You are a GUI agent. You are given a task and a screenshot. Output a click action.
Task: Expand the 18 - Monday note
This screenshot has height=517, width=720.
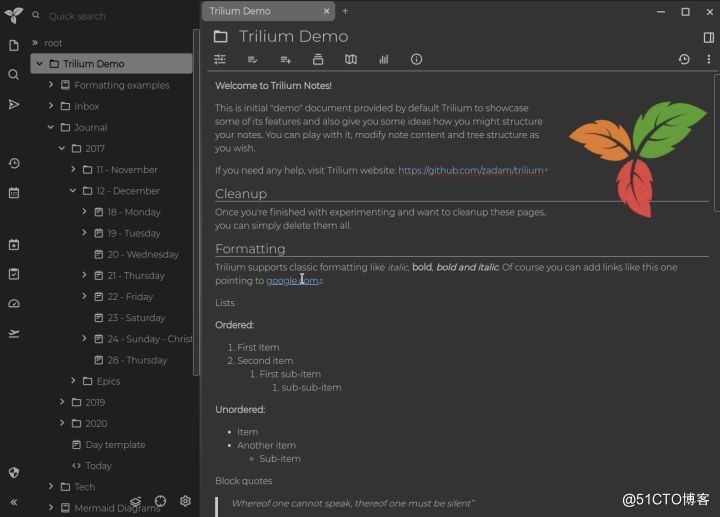pos(84,211)
